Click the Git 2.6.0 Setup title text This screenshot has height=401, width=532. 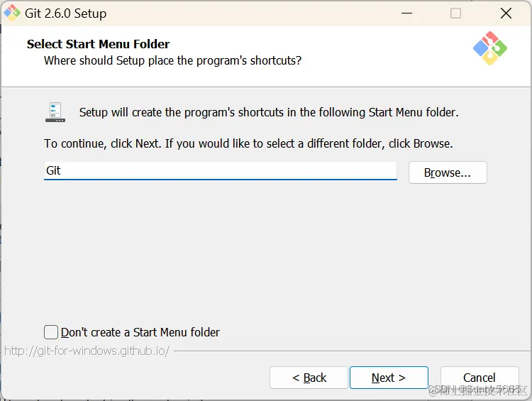65,13
